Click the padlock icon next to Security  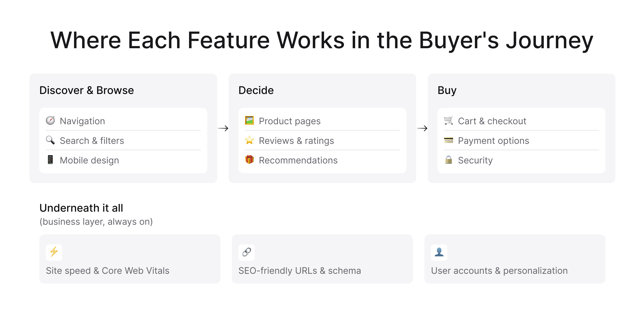[x=448, y=160]
